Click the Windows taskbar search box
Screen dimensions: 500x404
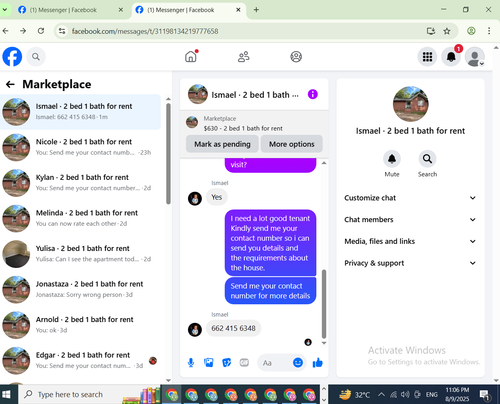(89, 394)
